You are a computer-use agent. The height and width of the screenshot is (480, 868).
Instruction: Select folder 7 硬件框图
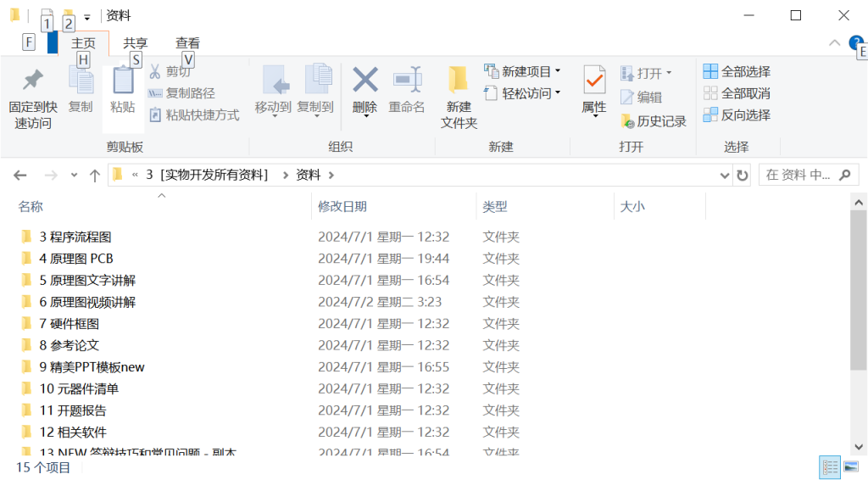click(70, 324)
